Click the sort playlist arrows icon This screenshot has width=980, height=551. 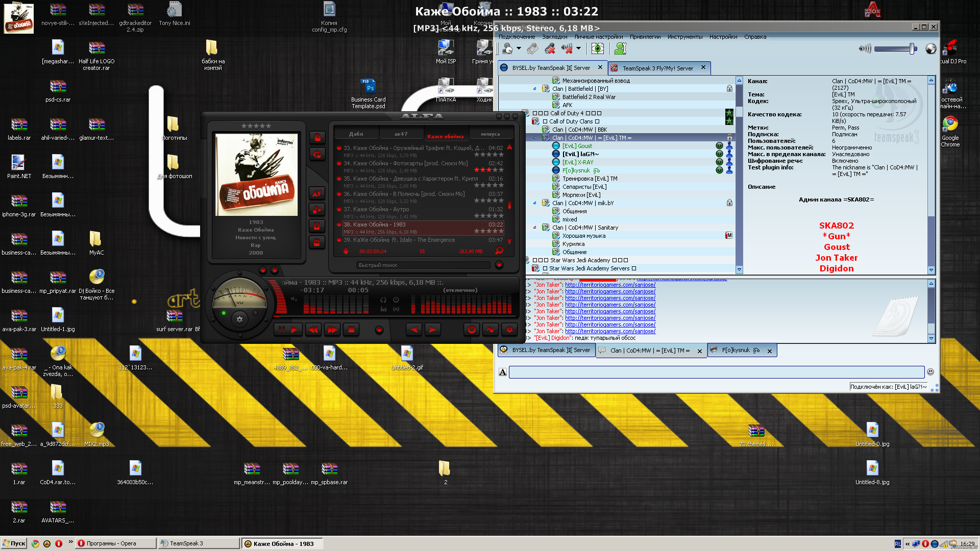[x=317, y=193]
